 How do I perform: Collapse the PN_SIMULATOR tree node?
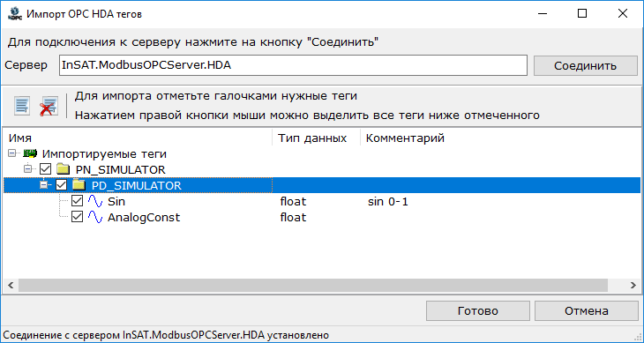click(28, 168)
